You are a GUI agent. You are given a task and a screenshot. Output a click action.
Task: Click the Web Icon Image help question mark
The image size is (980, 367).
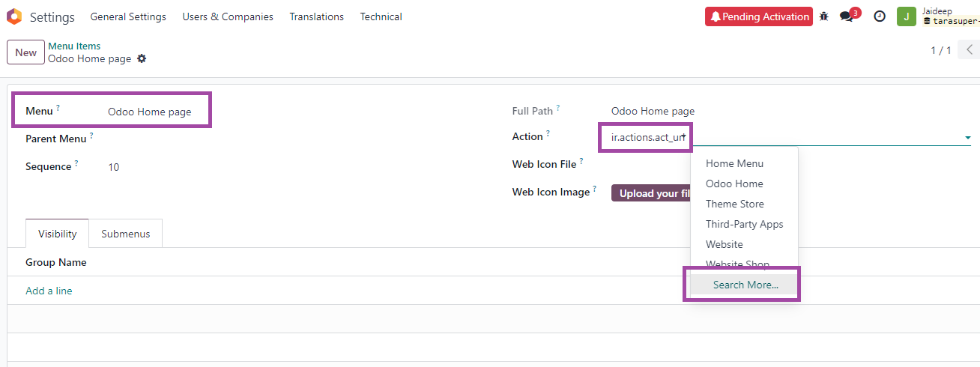(x=595, y=189)
